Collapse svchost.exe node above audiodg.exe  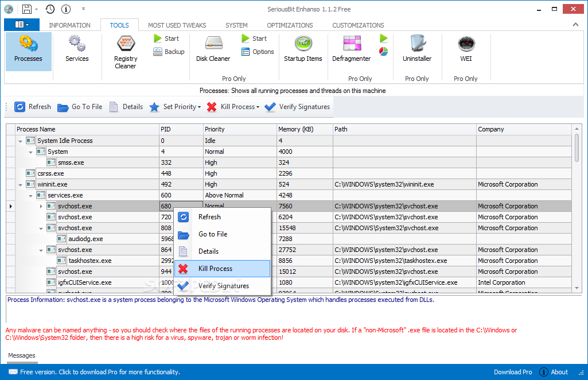click(41, 228)
